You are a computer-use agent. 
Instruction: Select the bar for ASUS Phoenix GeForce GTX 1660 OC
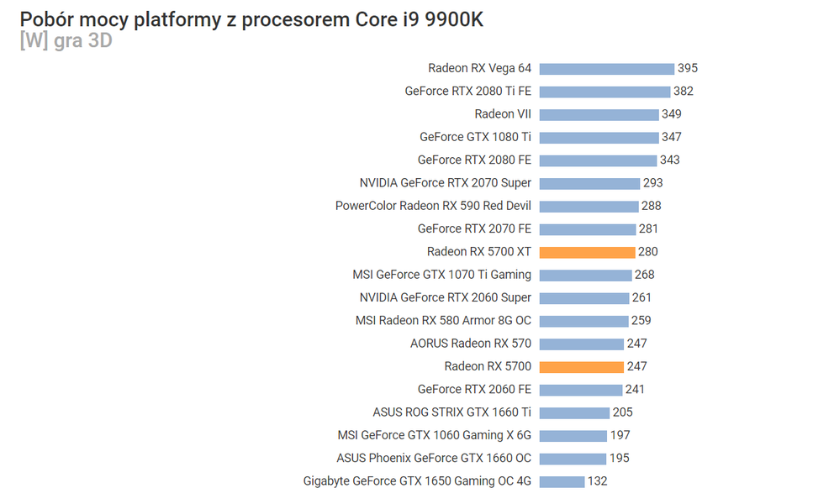click(x=573, y=459)
